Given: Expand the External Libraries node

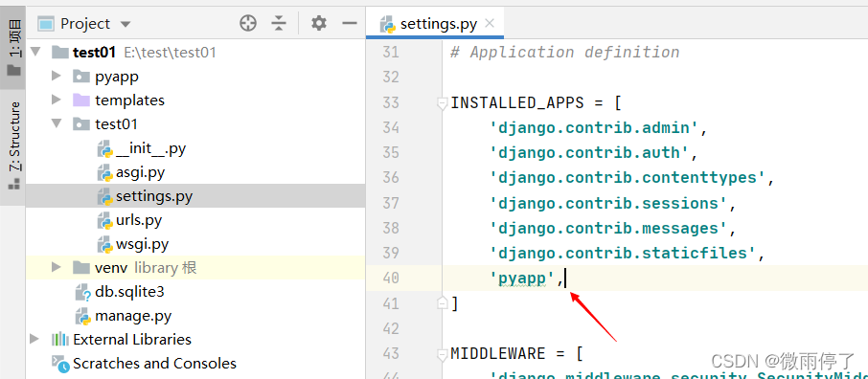Looking at the screenshot, I should click(x=34, y=339).
